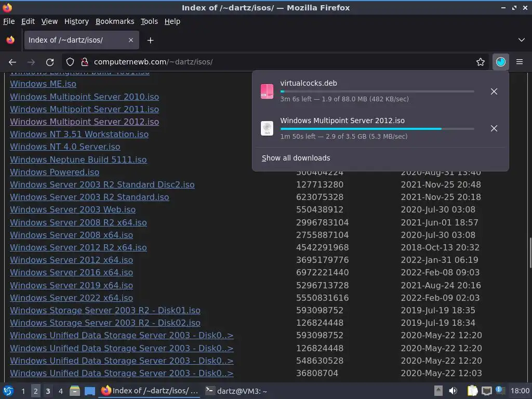The width and height of the screenshot is (532, 399).
Task: Open a new tab with the plus button
Action: point(150,41)
